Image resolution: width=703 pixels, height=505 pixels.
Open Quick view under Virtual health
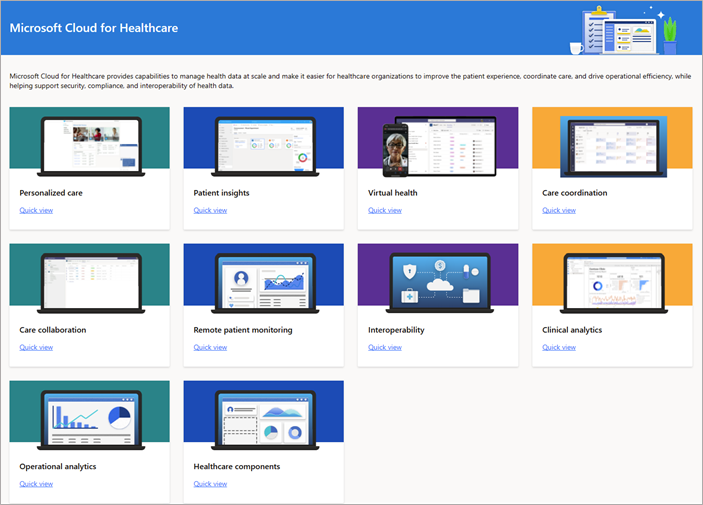coord(385,210)
